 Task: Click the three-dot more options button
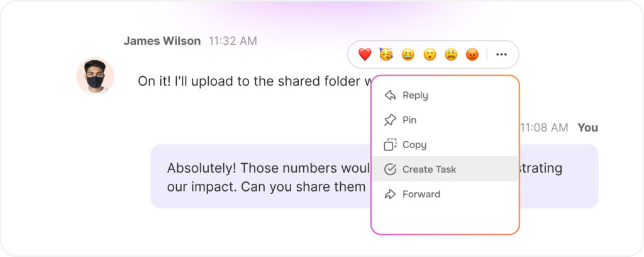(501, 55)
